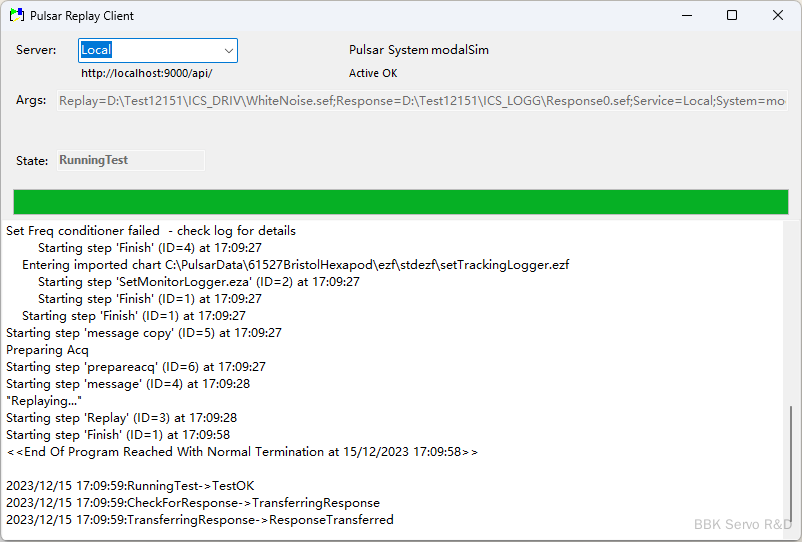Select the RunningTest->TestOK log entry

tap(130, 486)
